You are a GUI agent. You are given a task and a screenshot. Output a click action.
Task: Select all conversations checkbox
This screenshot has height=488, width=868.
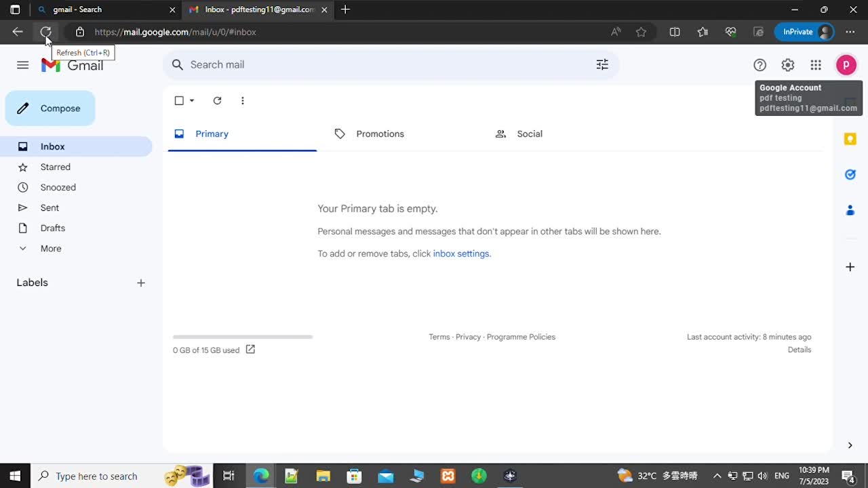pyautogui.click(x=179, y=100)
